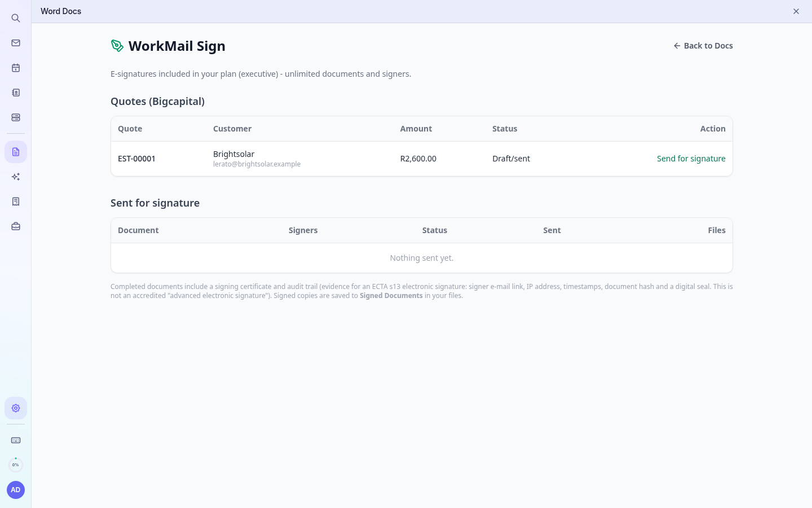Open the storage drive icon in sidebar
Screen dimensions: 812x508
pos(16,117)
